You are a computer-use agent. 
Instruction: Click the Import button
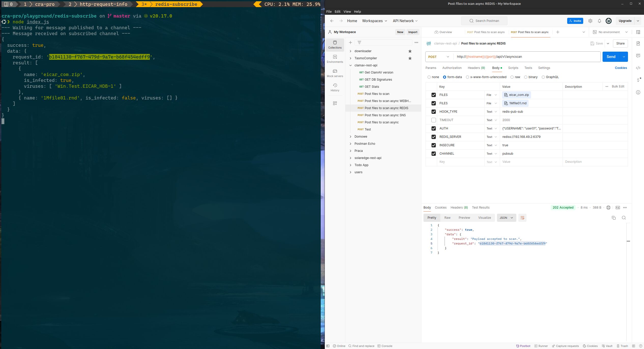pyautogui.click(x=413, y=32)
